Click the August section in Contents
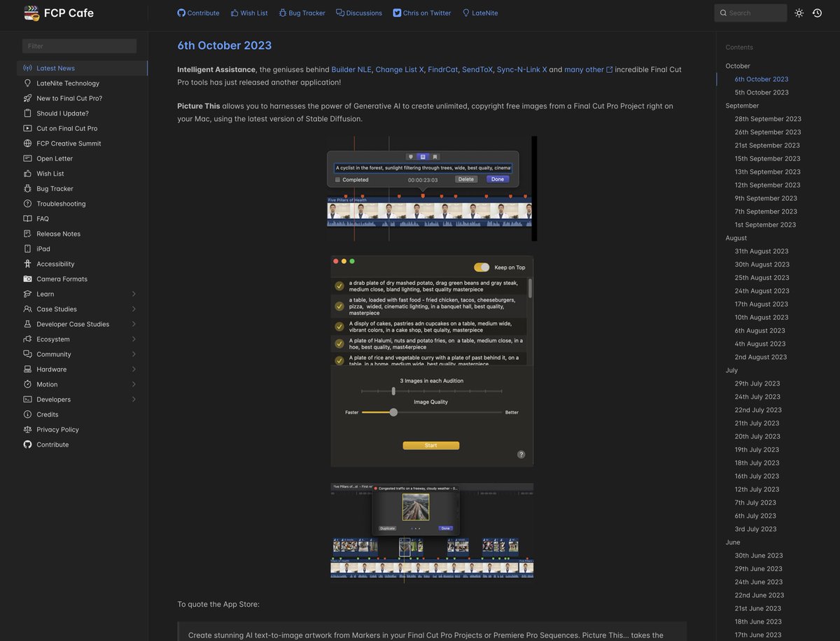This screenshot has width=840, height=641. click(x=736, y=238)
